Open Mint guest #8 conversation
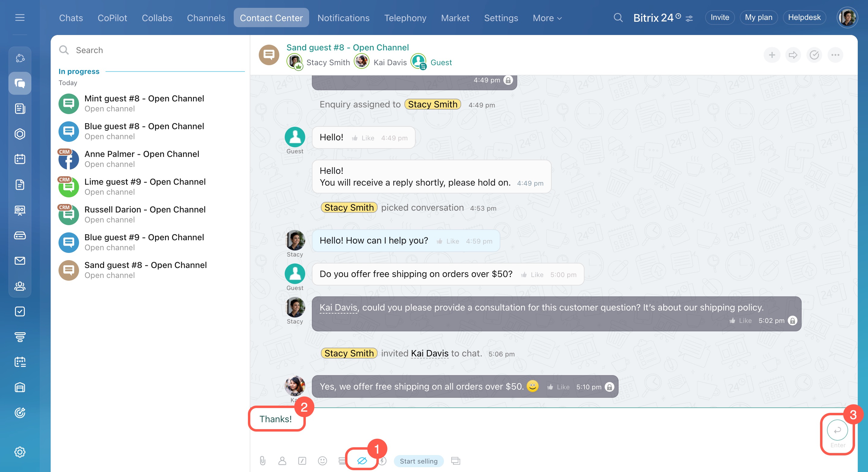The width and height of the screenshot is (868, 472). (150, 104)
